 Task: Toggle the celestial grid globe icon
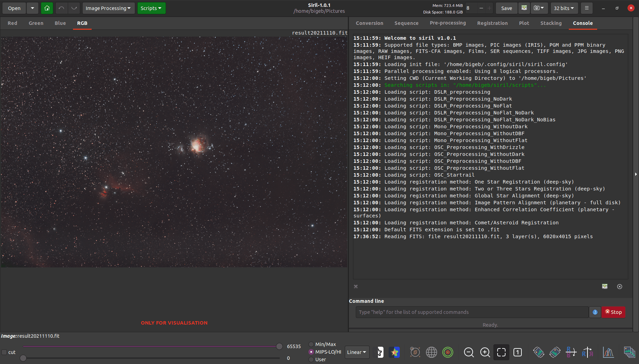432,352
